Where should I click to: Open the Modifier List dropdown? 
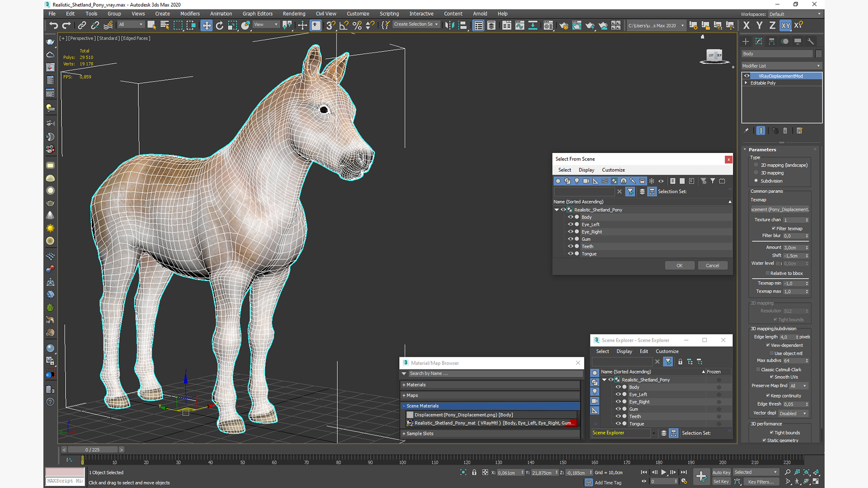tap(781, 66)
